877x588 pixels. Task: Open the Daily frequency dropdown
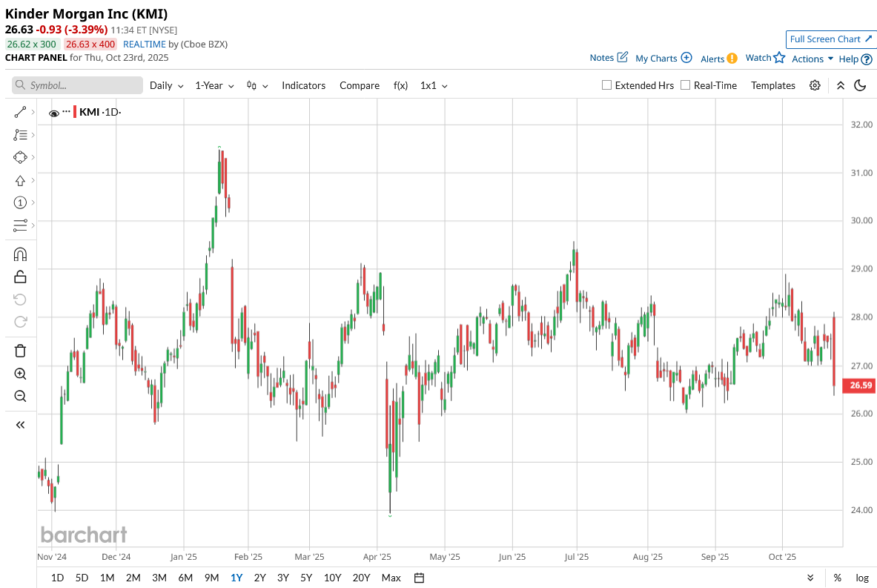[166, 85]
